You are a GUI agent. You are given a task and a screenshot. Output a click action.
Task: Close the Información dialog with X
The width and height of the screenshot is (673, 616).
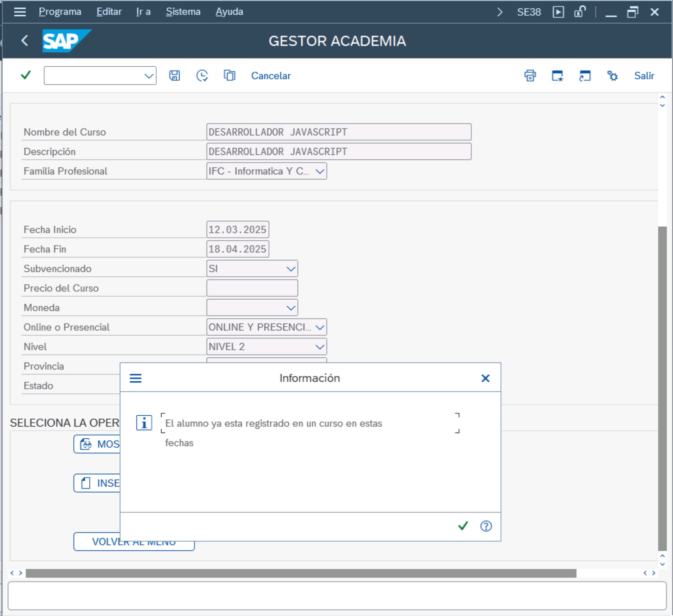(485, 378)
